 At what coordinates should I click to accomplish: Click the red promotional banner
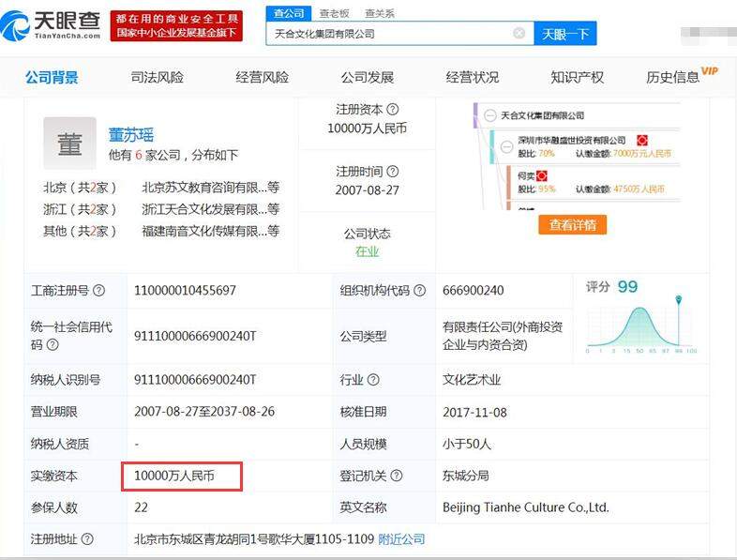[x=176, y=26]
